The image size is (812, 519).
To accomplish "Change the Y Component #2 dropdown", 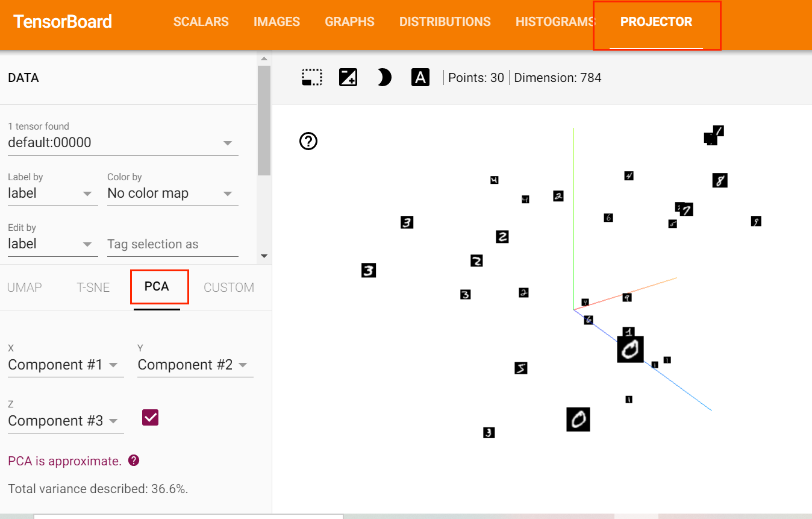I will pyautogui.click(x=195, y=365).
